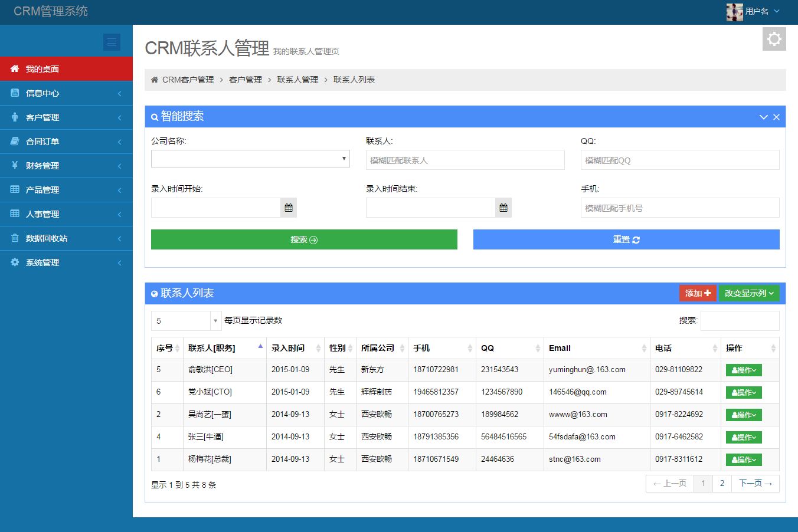This screenshot has height=532, width=798.
Task: Open 操作 dropdown for 杨梅花[总裁] row
Action: (744, 459)
